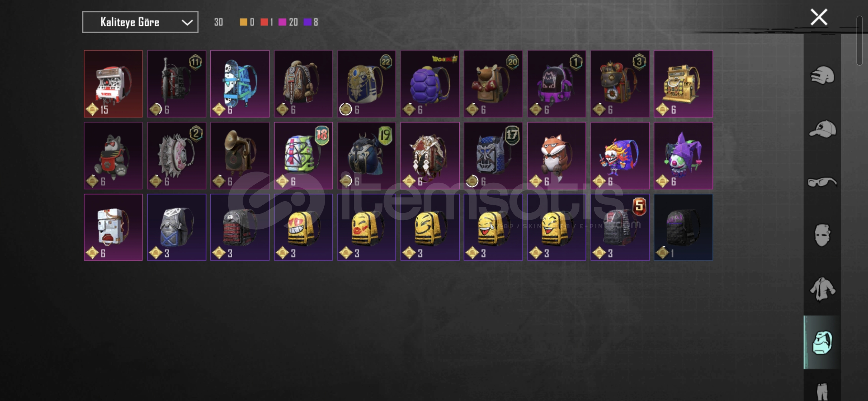Click the dropdown chevron arrow next to Kaliteye Göre
The height and width of the screenshot is (401, 868).
point(187,23)
